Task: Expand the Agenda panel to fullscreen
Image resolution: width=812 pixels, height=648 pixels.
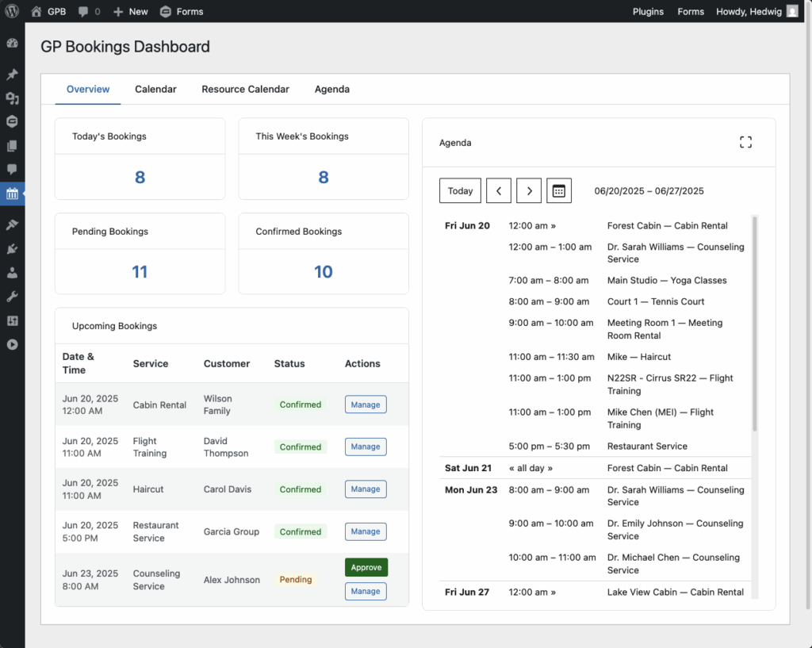Action: point(745,141)
